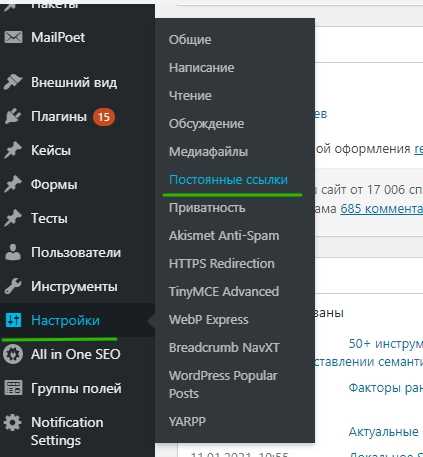Select Написание in the settings submenu
423x457 pixels.
pos(201,67)
